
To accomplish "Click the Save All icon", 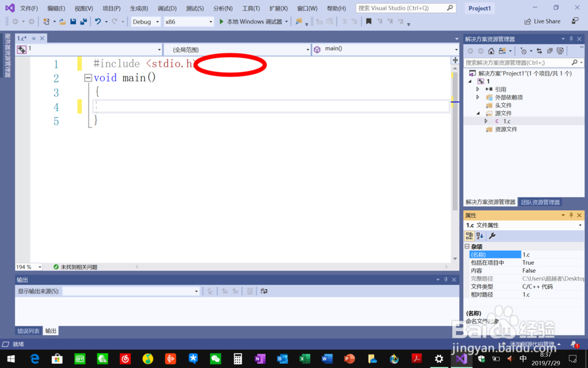I will coord(83,22).
